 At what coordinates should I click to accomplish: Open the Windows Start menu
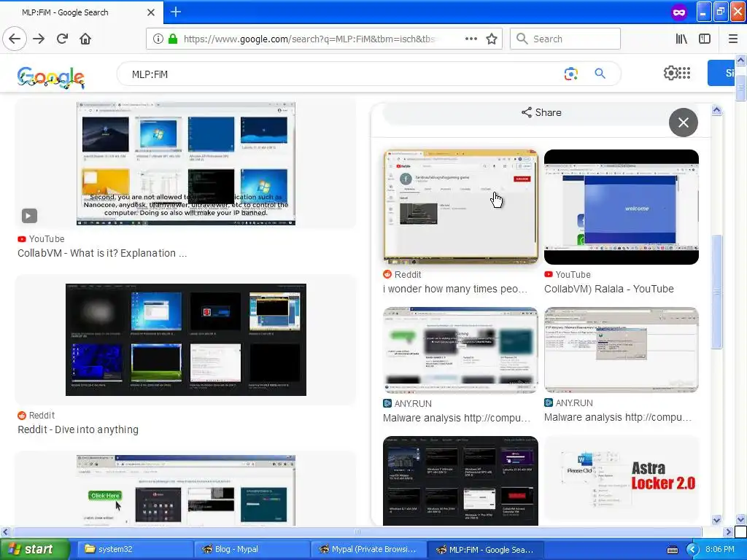(34, 549)
